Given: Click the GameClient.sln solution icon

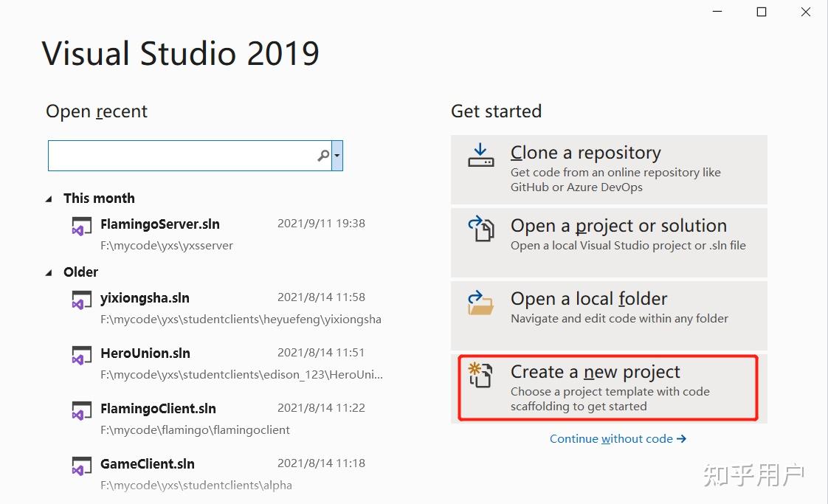Looking at the screenshot, I should coord(82,466).
